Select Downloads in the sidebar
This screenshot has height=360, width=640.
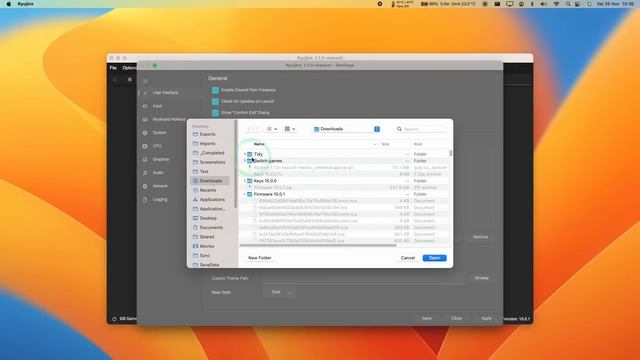[210, 181]
